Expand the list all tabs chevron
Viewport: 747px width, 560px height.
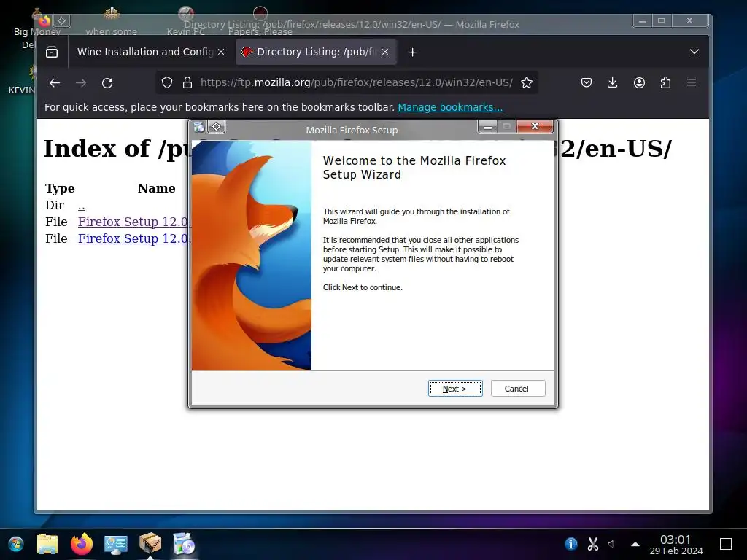tap(694, 52)
